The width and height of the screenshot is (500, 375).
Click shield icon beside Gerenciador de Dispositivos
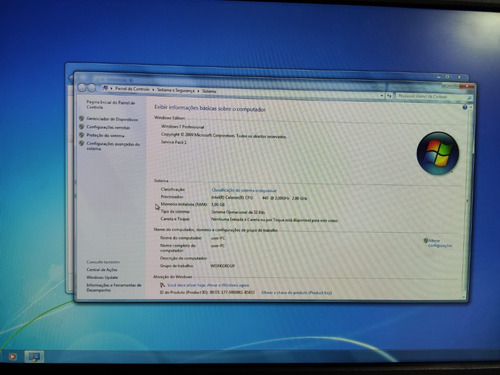[82, 118]
